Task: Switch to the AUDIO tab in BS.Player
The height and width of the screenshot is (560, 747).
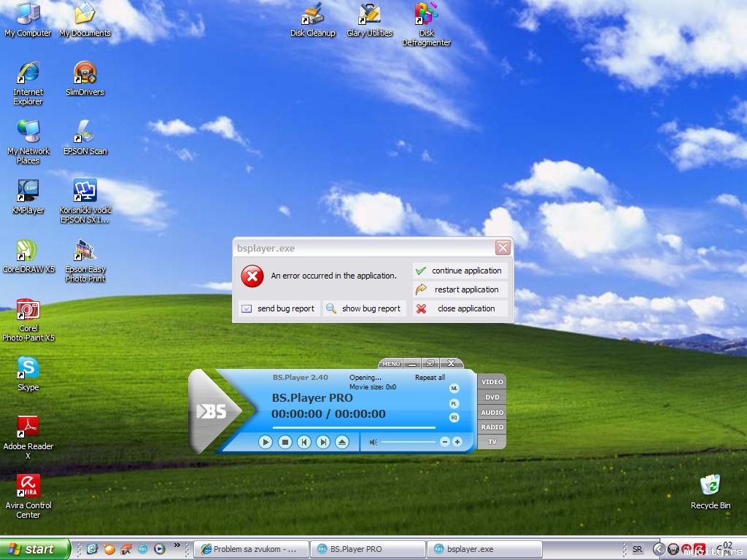Action: point(492,413)
